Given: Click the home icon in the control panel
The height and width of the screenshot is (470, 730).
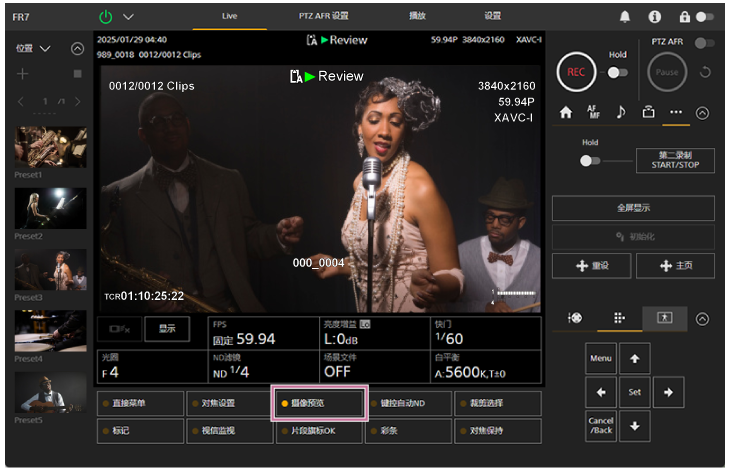Looking at the screenshot, I should point(566,113).
